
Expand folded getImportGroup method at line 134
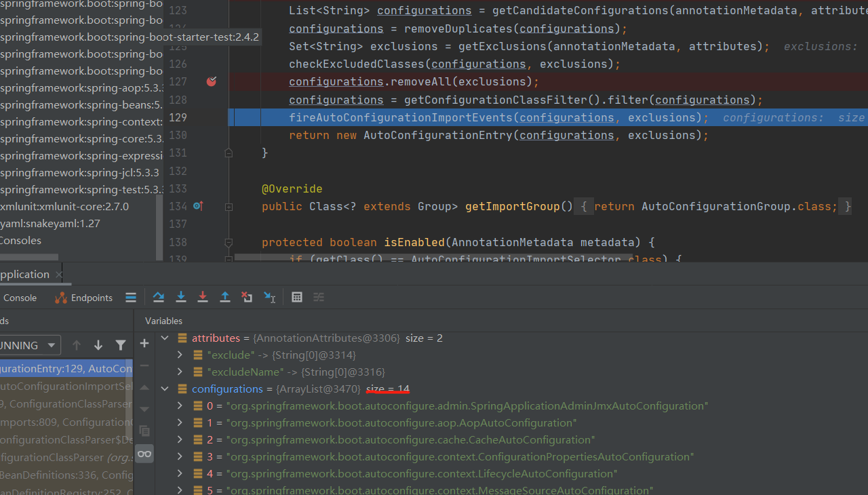click(x=229, y=206)
